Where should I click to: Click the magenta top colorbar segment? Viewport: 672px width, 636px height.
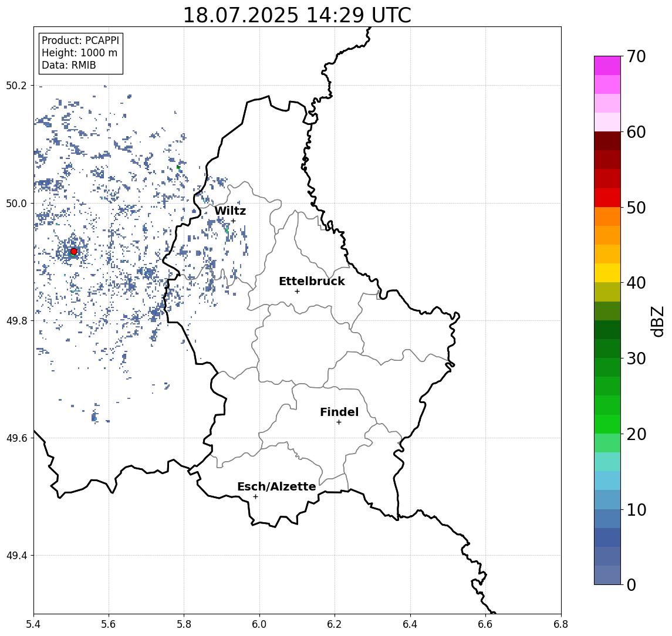click(607, 66)
